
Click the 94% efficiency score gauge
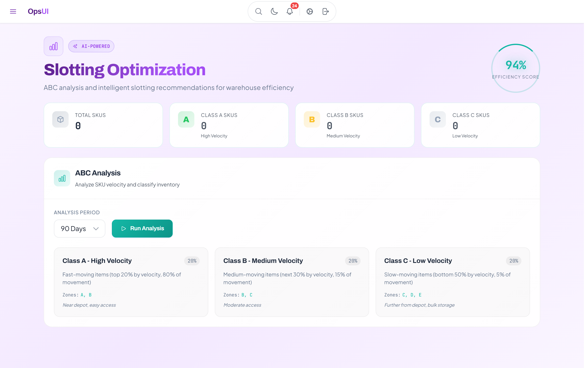pyautogui.click(x=516, y=68)
